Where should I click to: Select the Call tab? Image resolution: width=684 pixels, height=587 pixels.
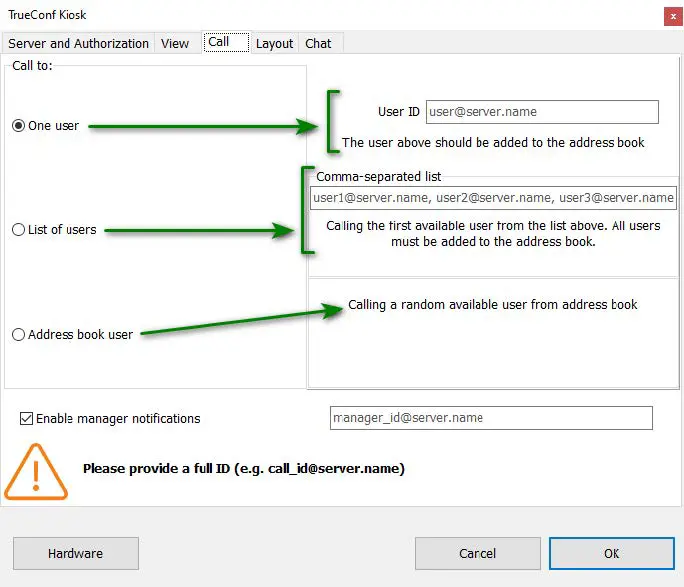[x=226, y=42]
